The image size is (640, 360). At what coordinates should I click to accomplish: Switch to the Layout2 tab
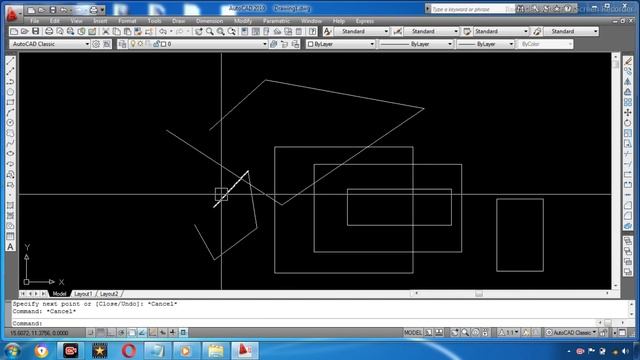(109, 294)
